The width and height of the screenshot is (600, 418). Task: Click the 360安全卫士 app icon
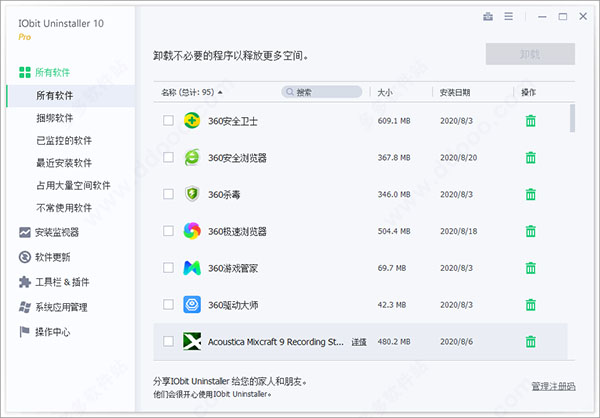(192, 121)
